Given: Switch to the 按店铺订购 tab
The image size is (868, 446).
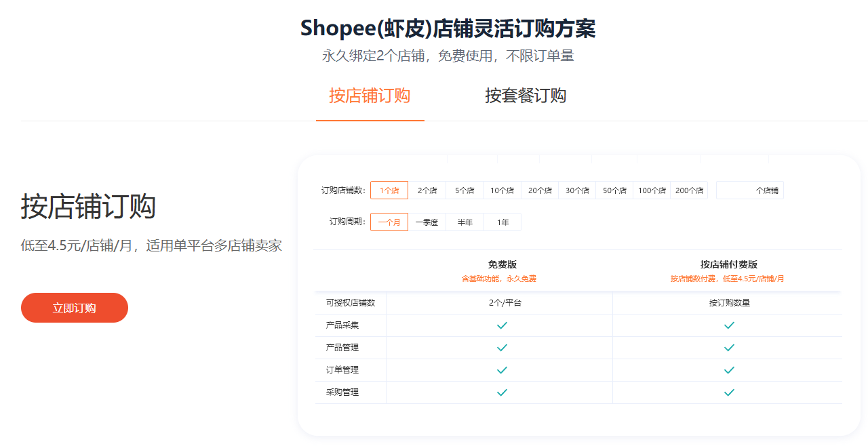Looking at the screenshot, I should point(370,96).
